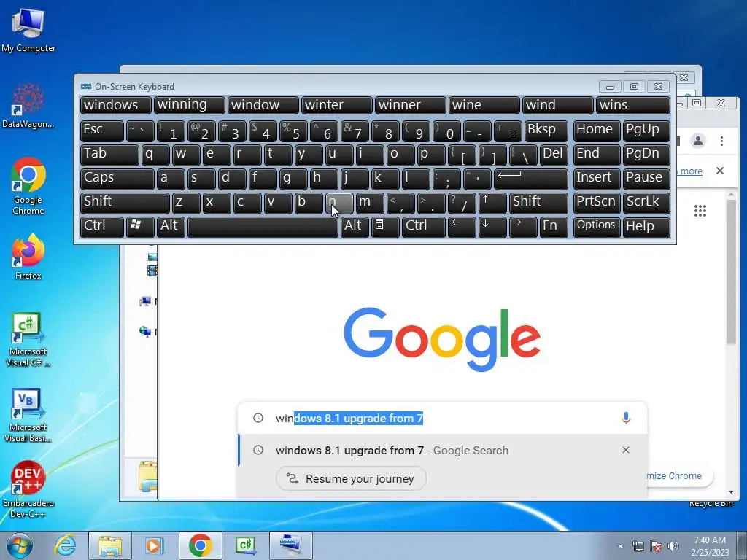
Task: Click the Google search input field
Action: [x=442, y=418]
